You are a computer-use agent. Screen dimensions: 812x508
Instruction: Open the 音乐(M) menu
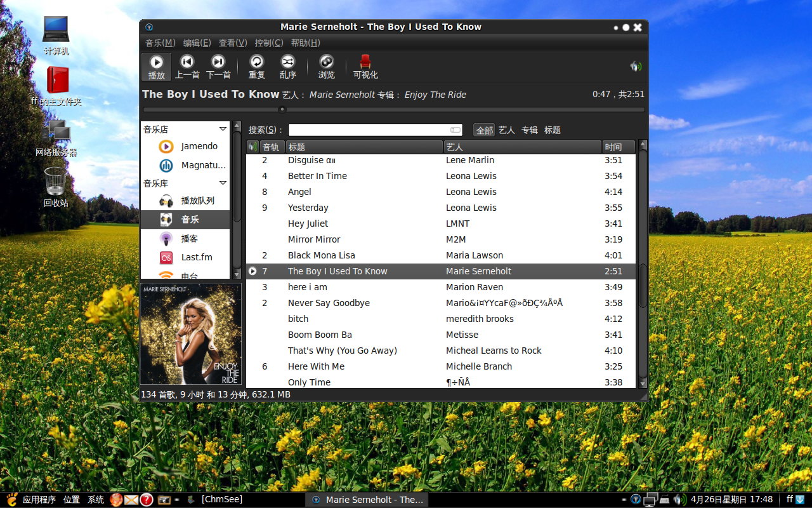160,43
